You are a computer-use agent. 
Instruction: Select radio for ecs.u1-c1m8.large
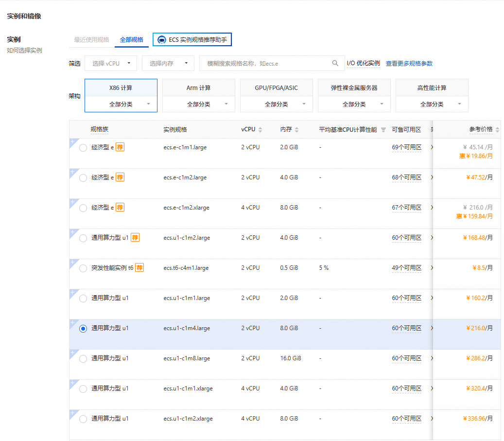coord(83,359)
